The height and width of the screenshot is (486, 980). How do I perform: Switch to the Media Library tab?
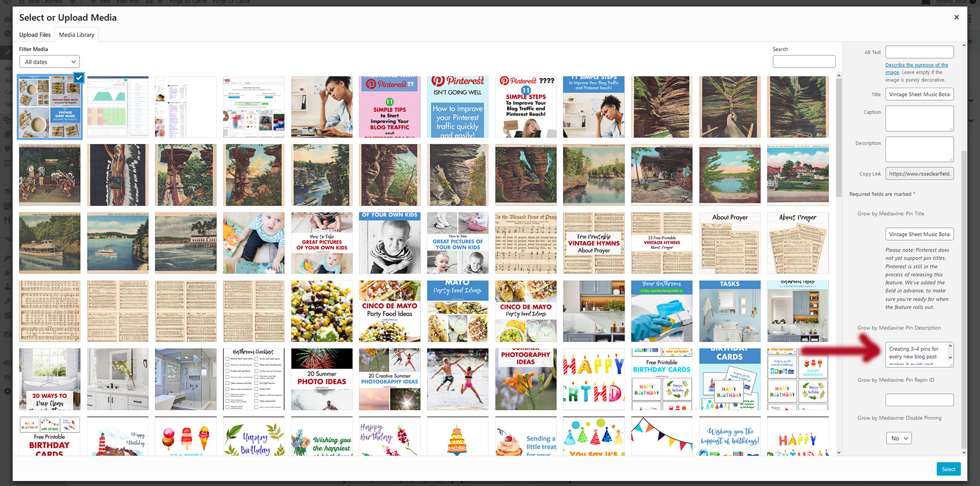tap(77, 35)
